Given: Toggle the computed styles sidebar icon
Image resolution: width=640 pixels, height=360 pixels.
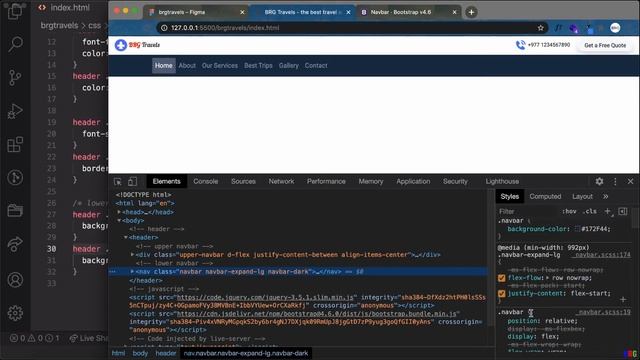Looking at the screenshot, I should click(x=622, y=211).
